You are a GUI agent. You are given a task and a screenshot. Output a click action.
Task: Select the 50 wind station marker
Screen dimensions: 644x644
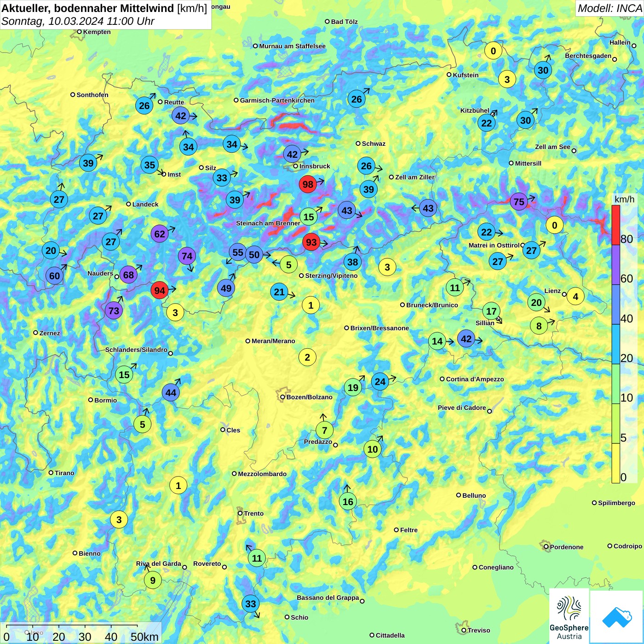[254, 254]
